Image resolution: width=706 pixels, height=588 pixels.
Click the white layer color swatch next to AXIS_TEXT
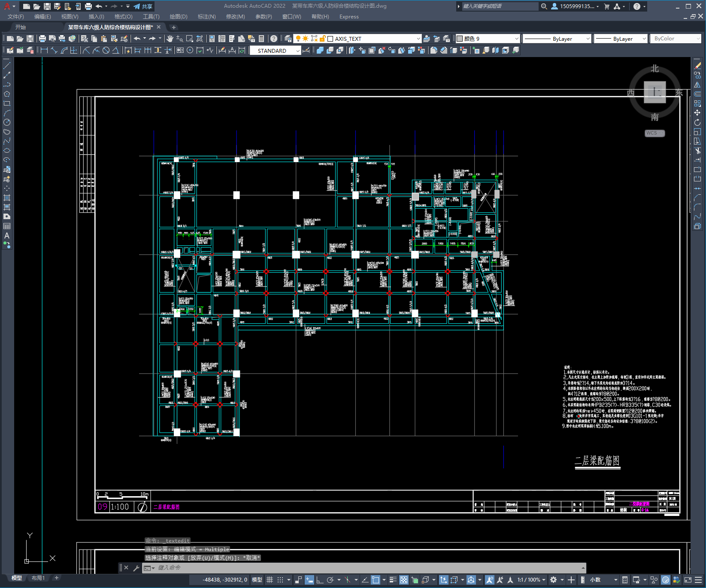330,39
